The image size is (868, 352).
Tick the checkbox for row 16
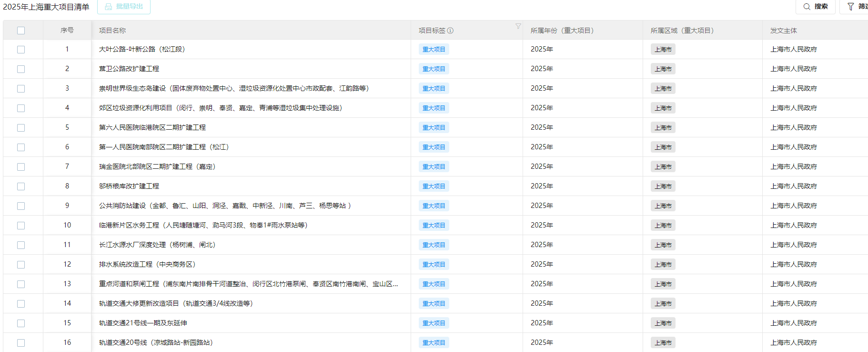(x=21, y=343)
